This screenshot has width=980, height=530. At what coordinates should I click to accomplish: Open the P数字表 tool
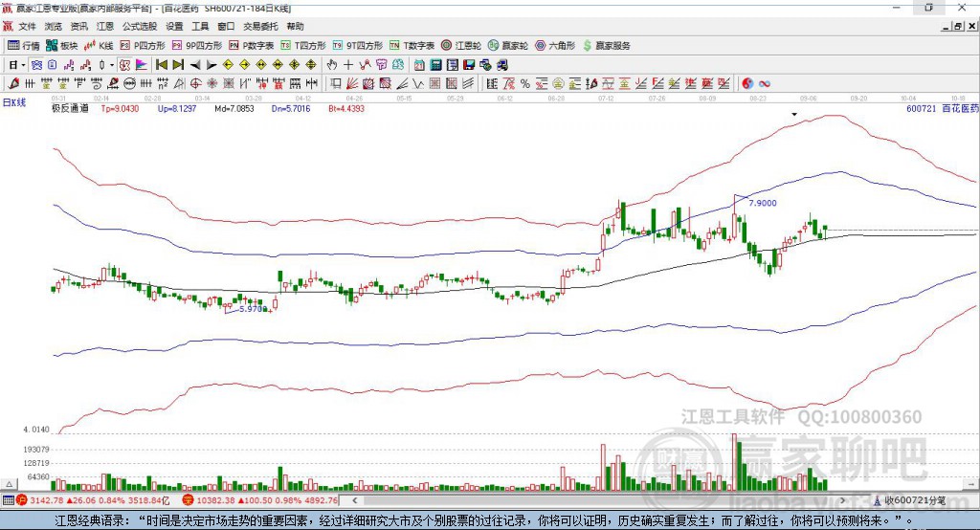point(252,46)
